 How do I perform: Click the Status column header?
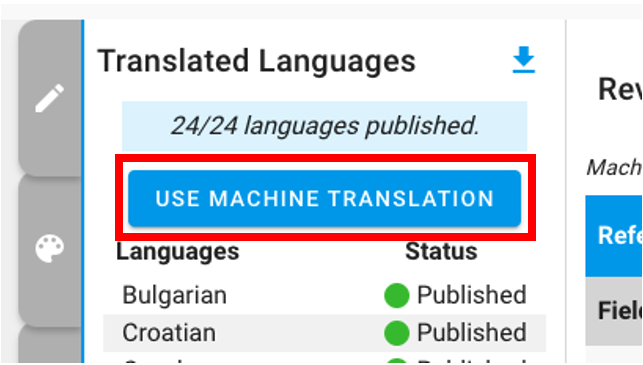click(441, 251)
